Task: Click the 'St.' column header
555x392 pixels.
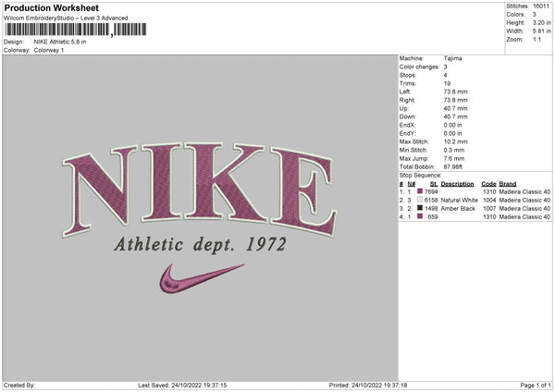Action: 434,184
